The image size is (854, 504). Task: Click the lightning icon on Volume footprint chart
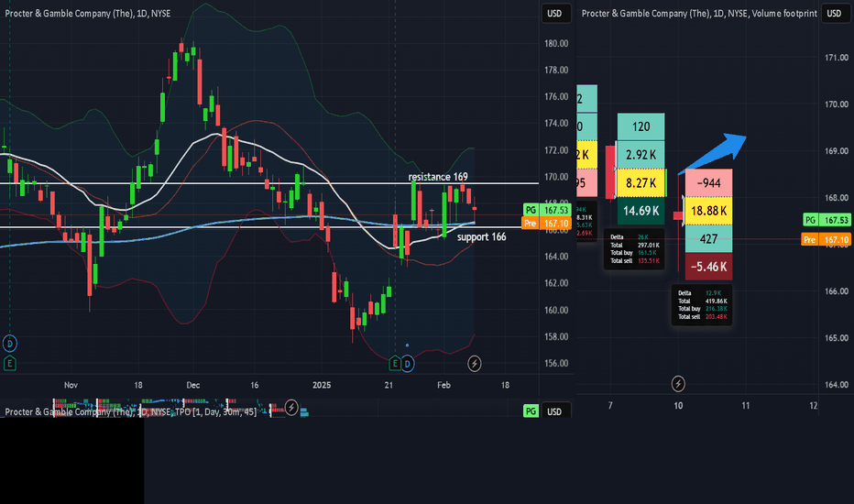click(678, 384)
